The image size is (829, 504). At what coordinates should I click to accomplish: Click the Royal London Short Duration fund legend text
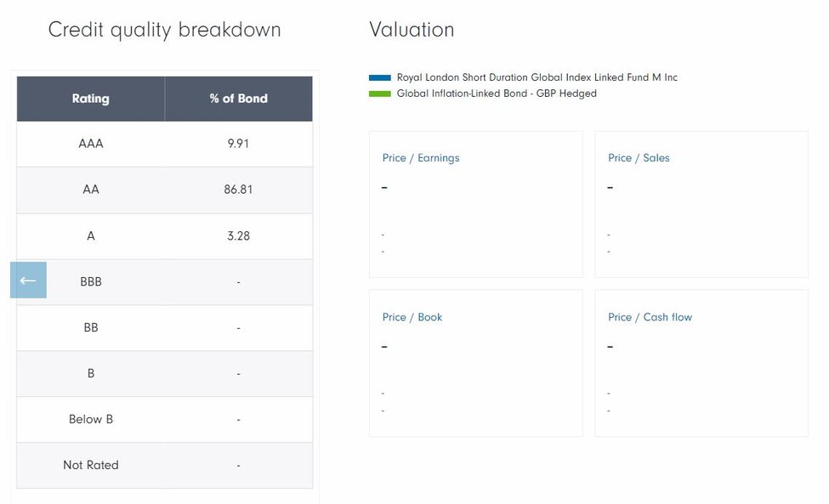tap(537, 77)
